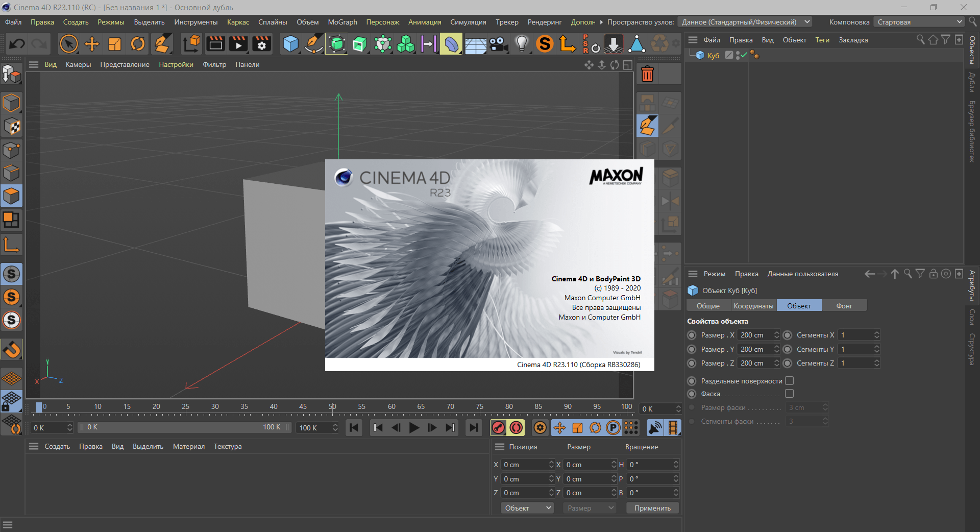The image size is (980, 532).
Task: Select the Rotate tool in top toolbar
Action: point(138,44)
